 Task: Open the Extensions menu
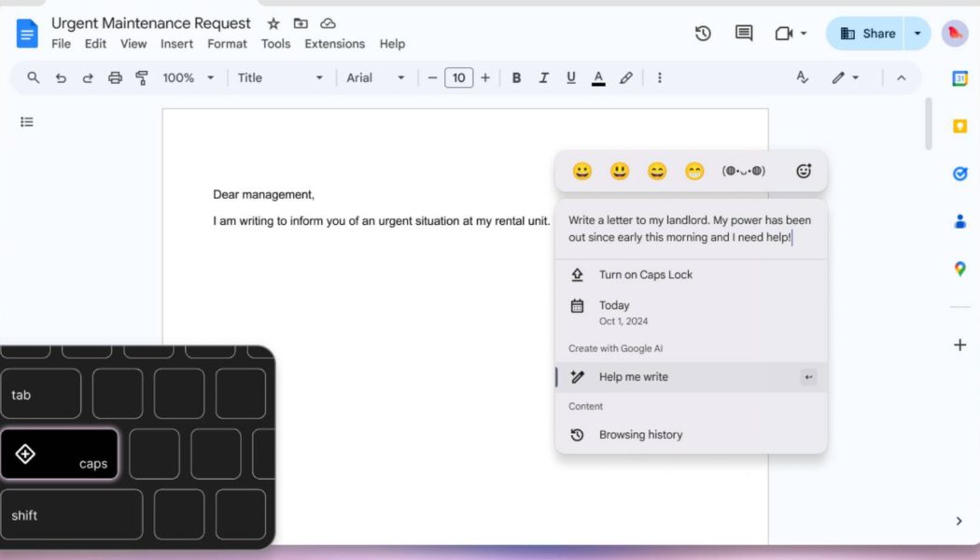pos(334,44)
